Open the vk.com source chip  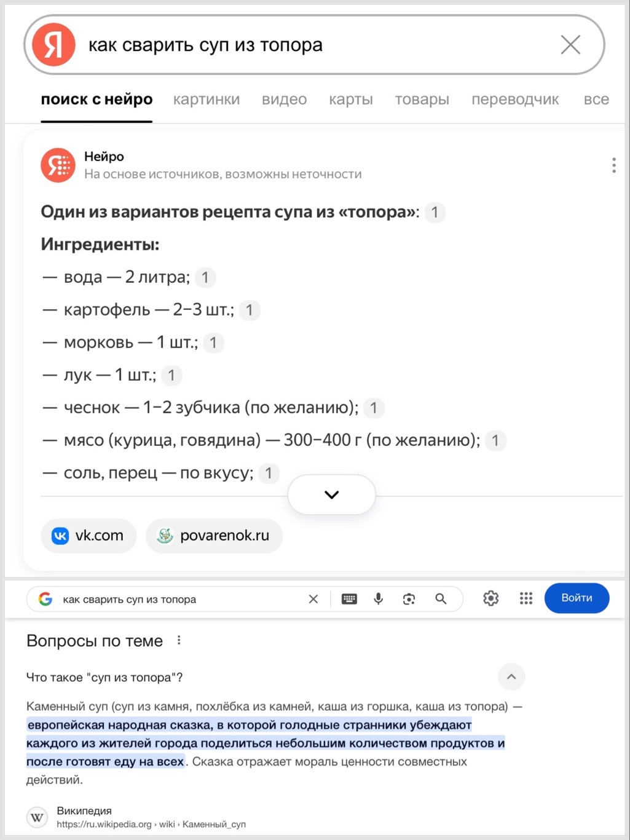click(89, 536)
